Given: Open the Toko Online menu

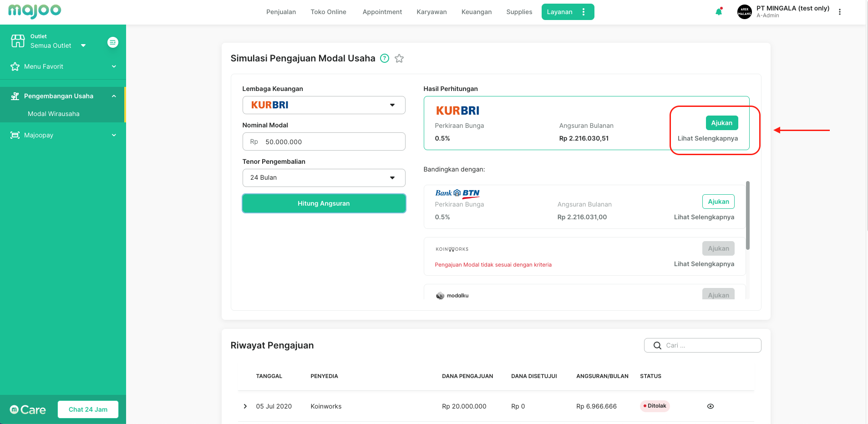Looking at the screenshot, I should [x=328, y=12].
